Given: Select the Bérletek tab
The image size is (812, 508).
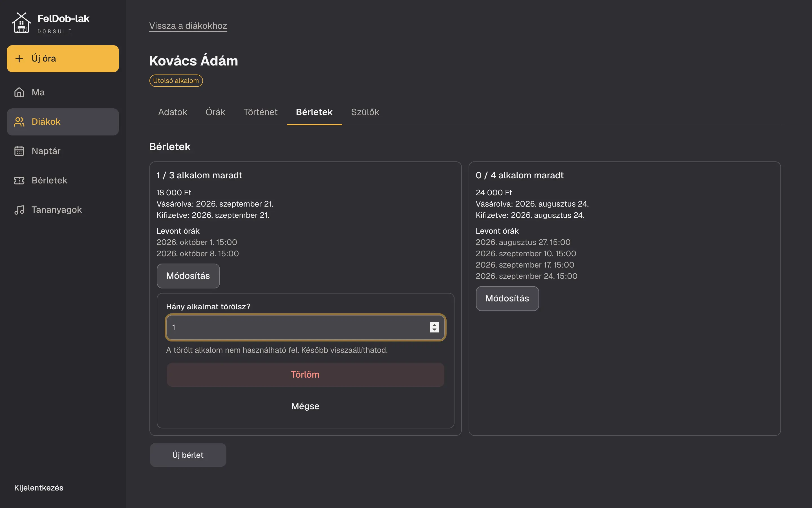Looking at the screenshot, I should 314,112.
